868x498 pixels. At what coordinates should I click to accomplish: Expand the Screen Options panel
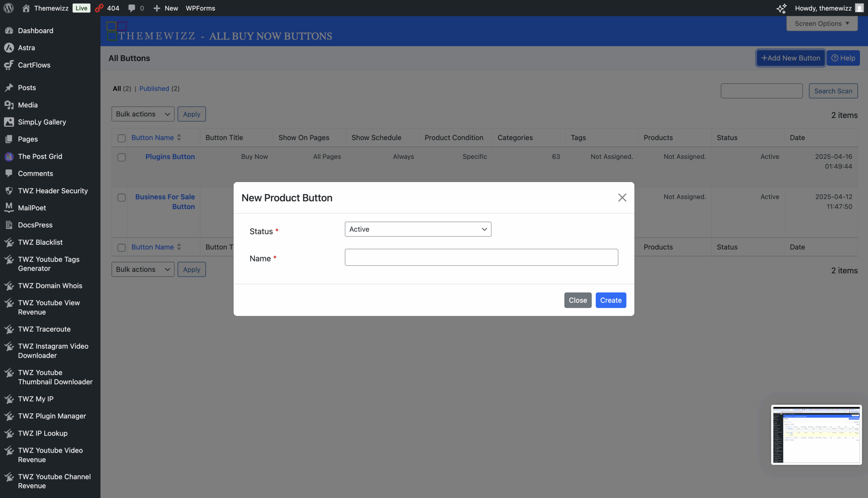(822, 24)
